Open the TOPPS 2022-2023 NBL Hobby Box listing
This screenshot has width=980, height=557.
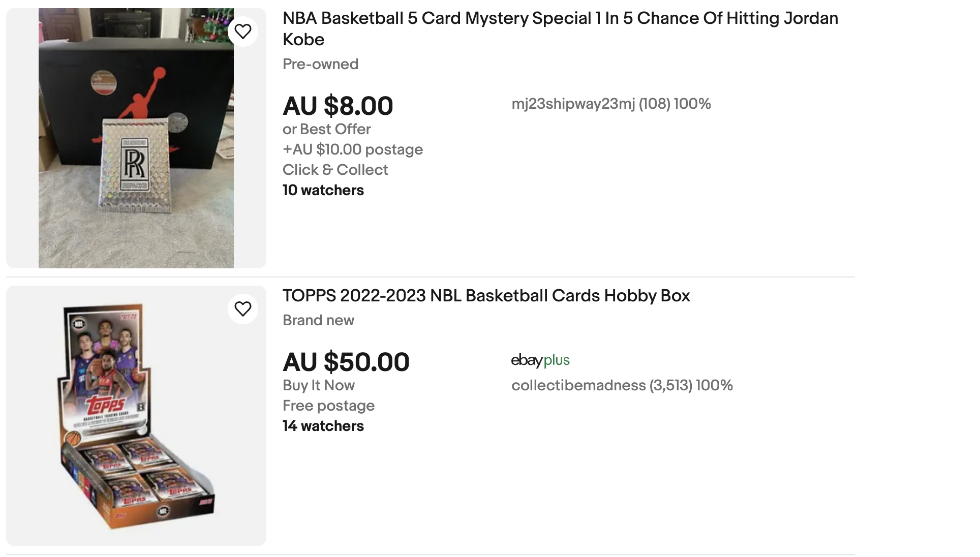486,296
